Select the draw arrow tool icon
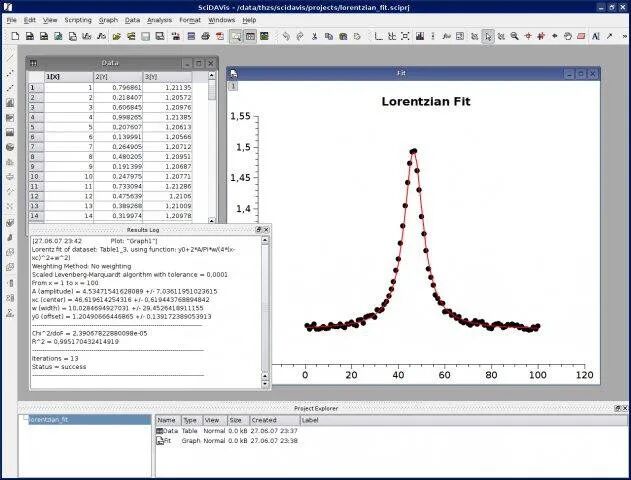Viewport: 631px width, 480px height. coord(609,36)
